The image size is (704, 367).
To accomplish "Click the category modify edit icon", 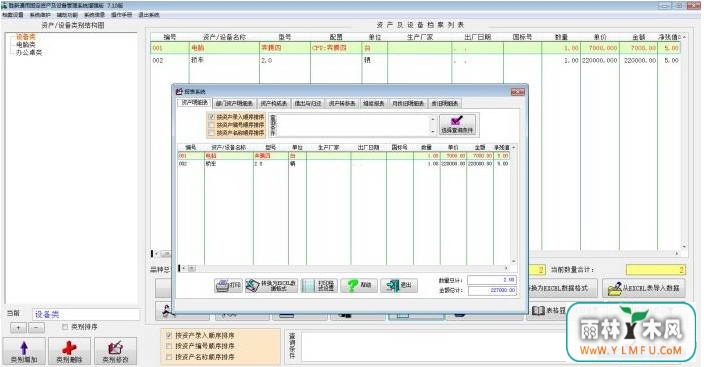I will 115,351.
